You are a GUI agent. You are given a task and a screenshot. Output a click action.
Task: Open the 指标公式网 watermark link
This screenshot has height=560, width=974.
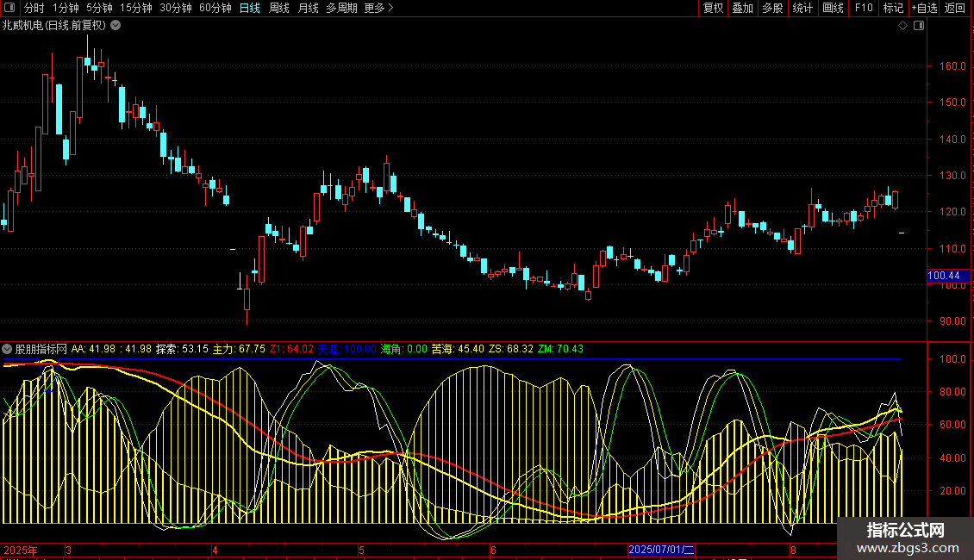(905, 538)
